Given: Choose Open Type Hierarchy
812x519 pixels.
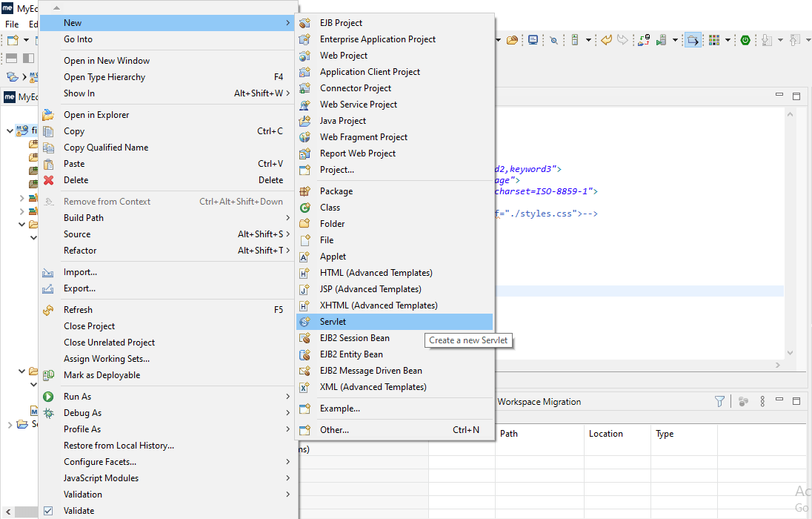Looking at the screenshot, I should coord(167,77).
